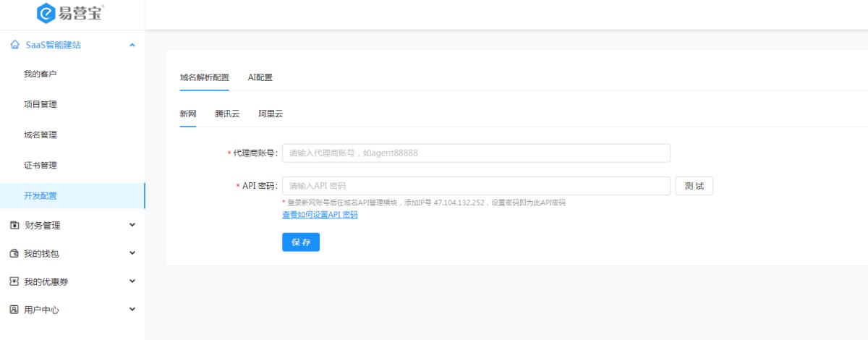This screenshot has width=868, height=340.
Task: Click the 用户中心 user icon
Action: (x=14, y=310)
